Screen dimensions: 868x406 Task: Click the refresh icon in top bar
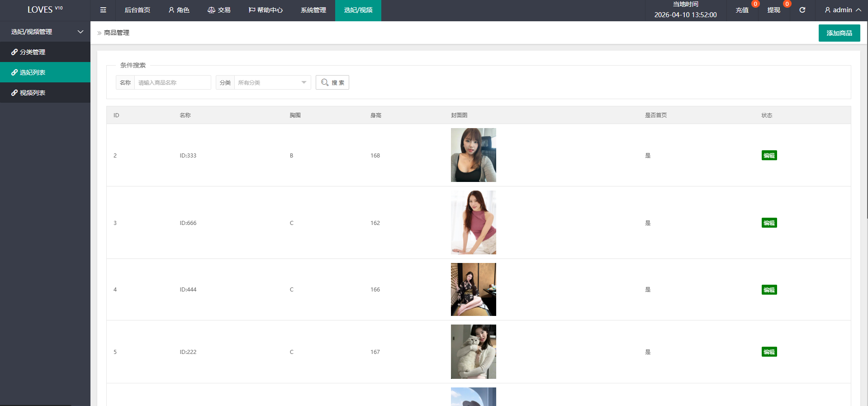pos(802,10)
